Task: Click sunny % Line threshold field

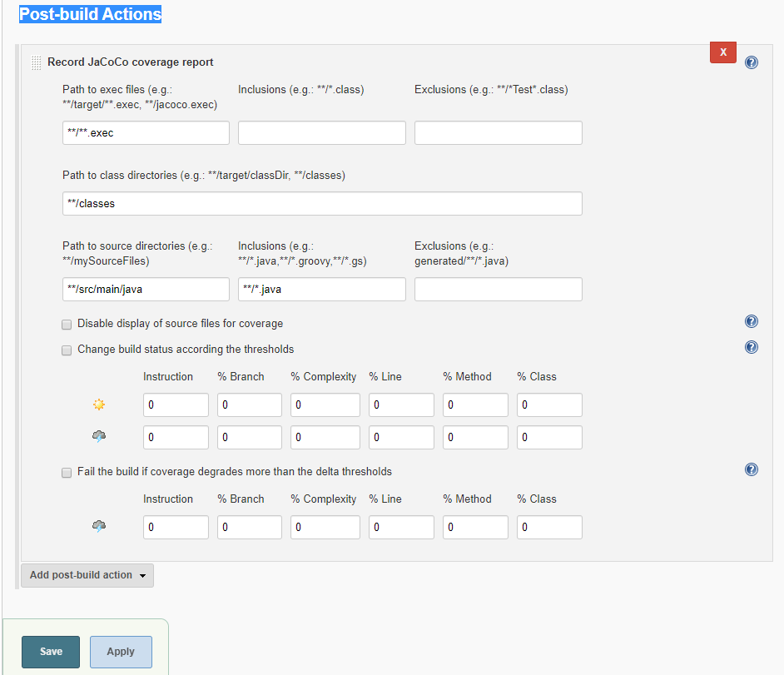Action: click(401, 405)
